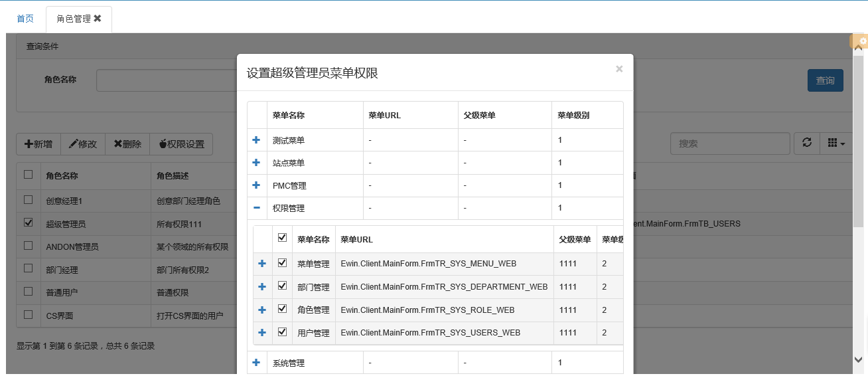Check the 部门经理 role checkbox

coord(28,268)
